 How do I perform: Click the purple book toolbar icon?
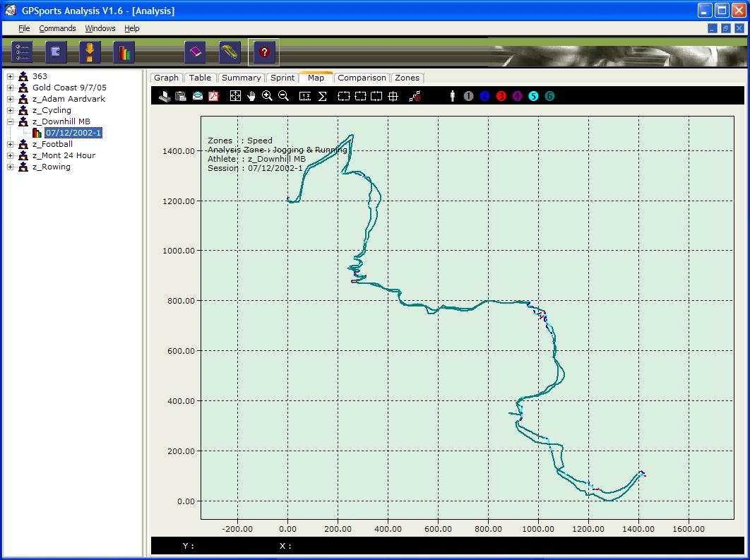[x=196, y=52]
